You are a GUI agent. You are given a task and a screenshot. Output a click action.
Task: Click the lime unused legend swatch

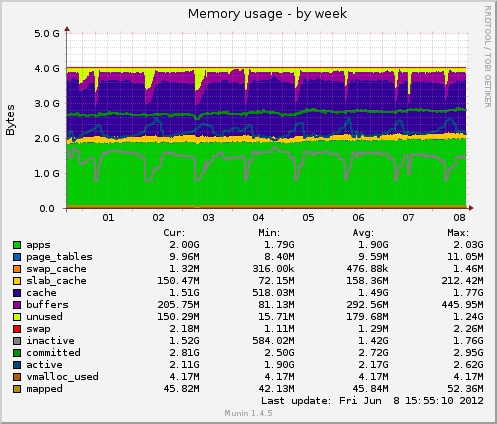click(17, 317)
